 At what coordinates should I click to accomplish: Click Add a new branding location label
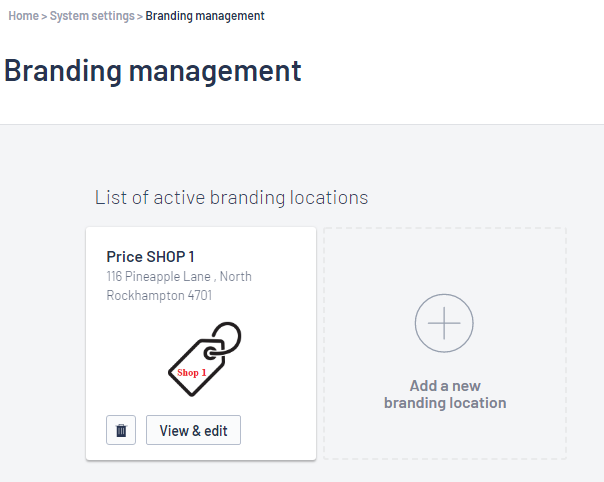click(x=445, y=394)
